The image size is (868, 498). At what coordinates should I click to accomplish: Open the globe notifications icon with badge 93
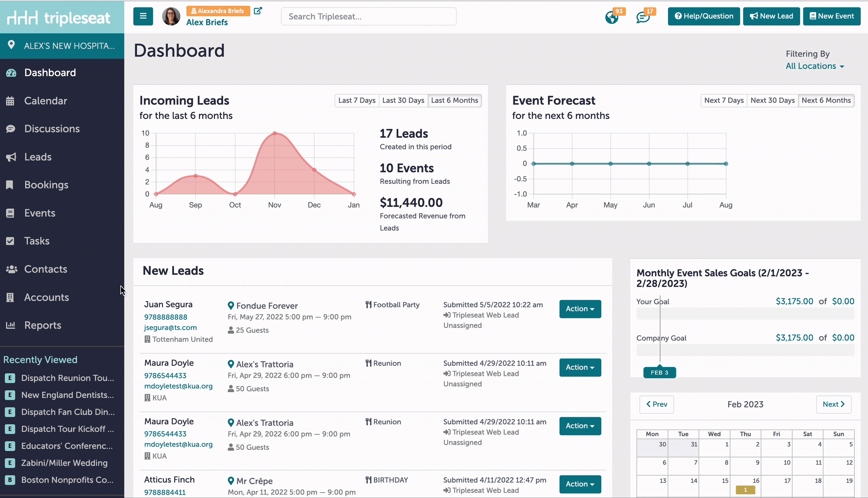click(612, 17)
